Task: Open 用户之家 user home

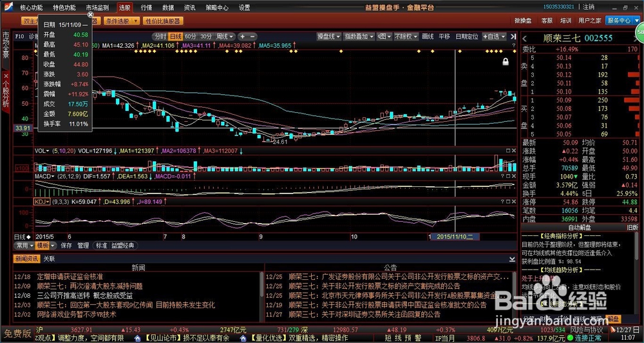Action: tap(590, 21)
